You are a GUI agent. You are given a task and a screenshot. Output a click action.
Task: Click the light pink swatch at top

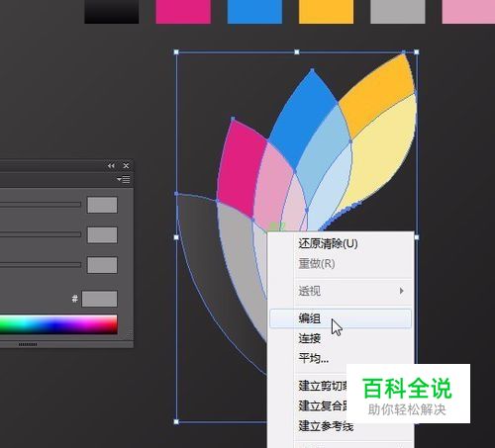click(x=468, y=12)
